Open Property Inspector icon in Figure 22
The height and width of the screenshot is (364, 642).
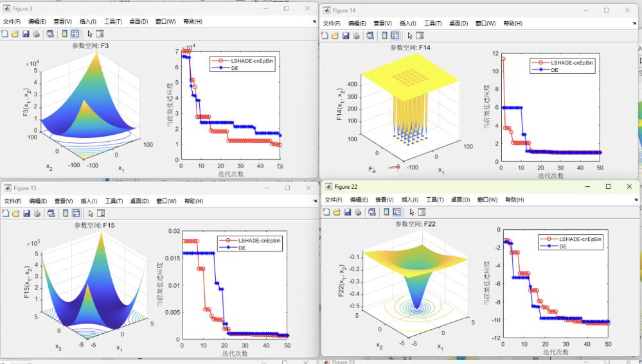tap(422, 212)
